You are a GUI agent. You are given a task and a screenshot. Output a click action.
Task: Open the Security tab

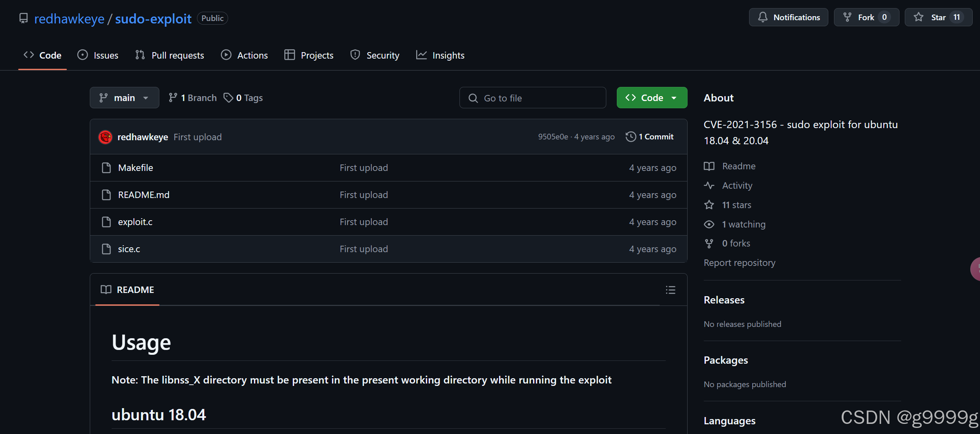coord(375,55)
